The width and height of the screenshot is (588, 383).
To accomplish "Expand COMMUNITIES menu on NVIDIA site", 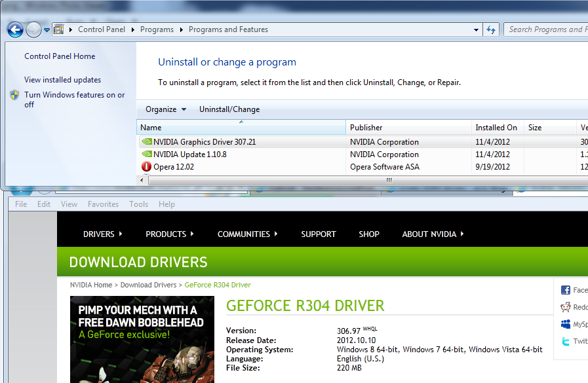I will pyautogui.click(x=248, y=234).
